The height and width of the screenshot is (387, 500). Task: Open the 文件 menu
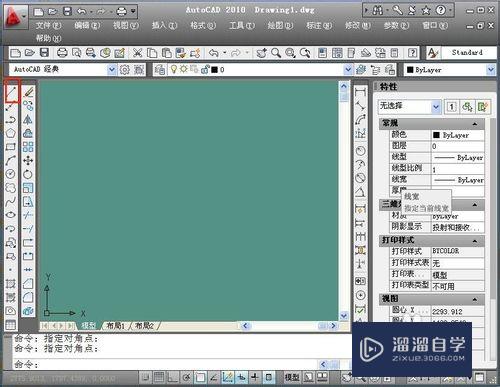tap(48, 25)
